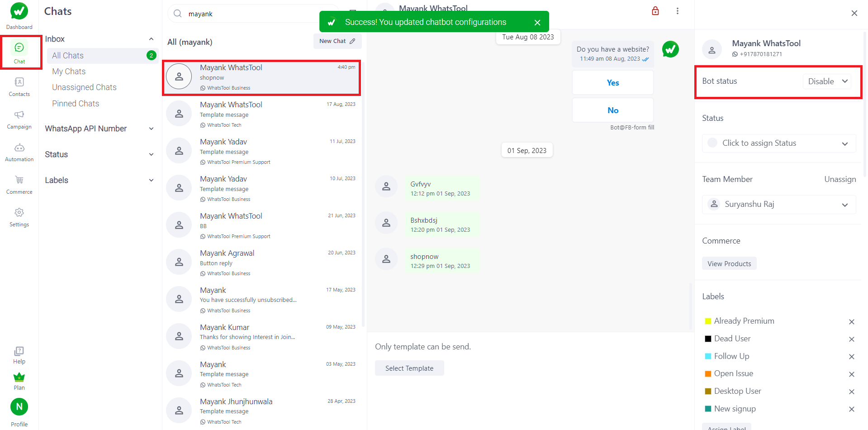The height and width of the screenshot is (430, 868).
Task: Click the New signup label text
Action: click(735, 409)
